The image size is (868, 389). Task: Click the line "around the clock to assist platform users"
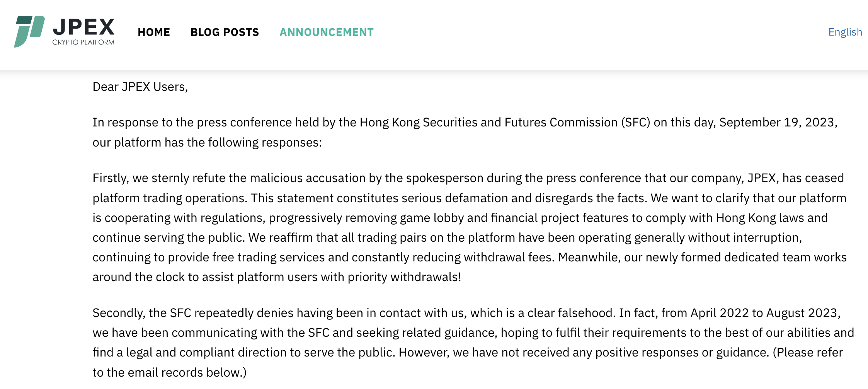point(277,277)
